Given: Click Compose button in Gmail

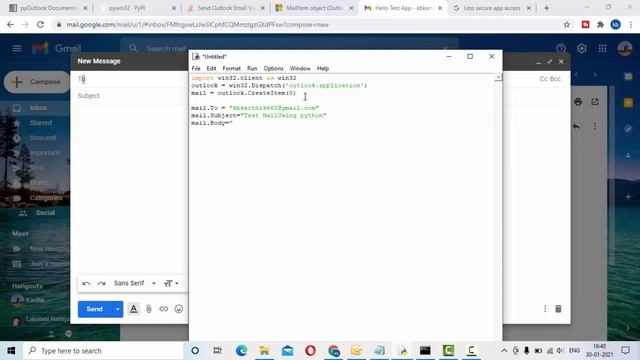Looking at the screenshot, I should 37,82.
